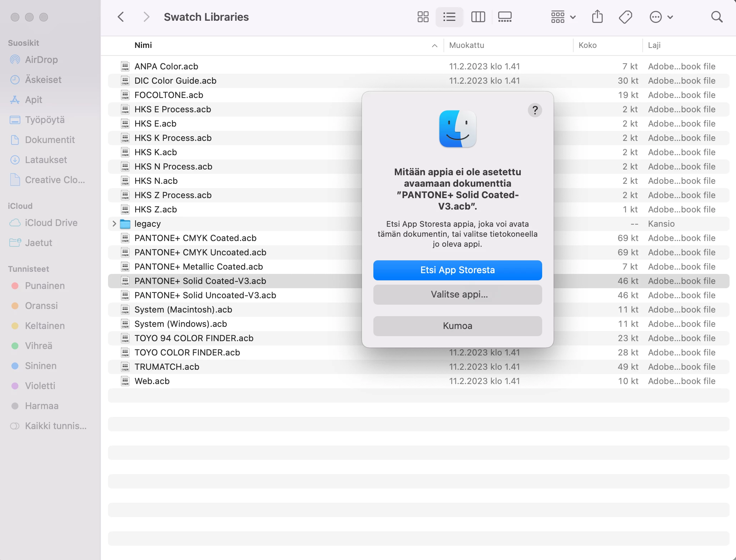The image size is (736, 560).
Task: Open iCloud Drive in the sidebar
Action: (x=51, y=223)
